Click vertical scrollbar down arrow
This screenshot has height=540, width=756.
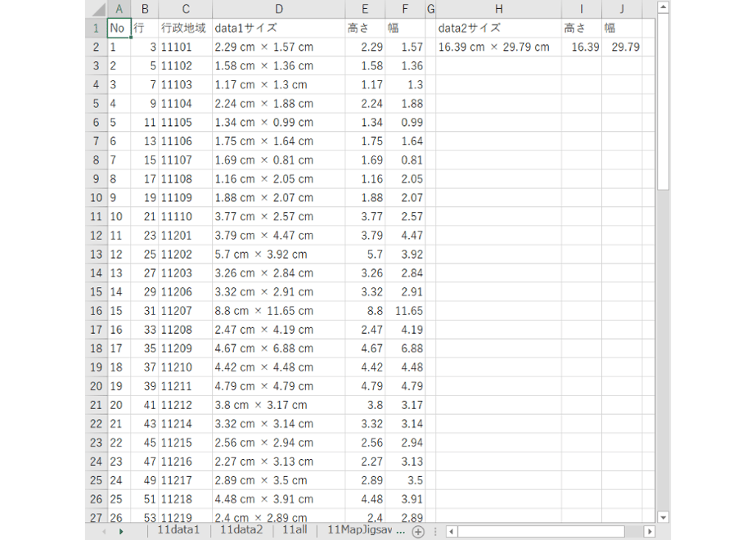click(663, 517)
